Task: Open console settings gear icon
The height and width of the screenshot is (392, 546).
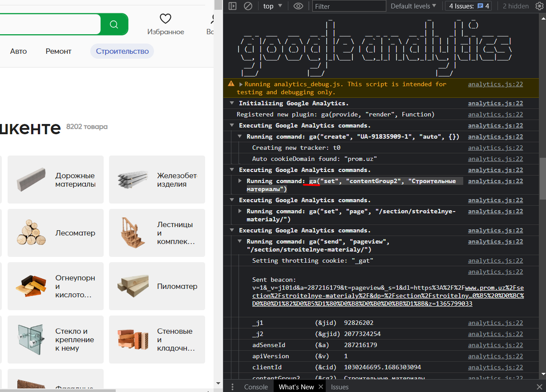Action: (539, 6)
